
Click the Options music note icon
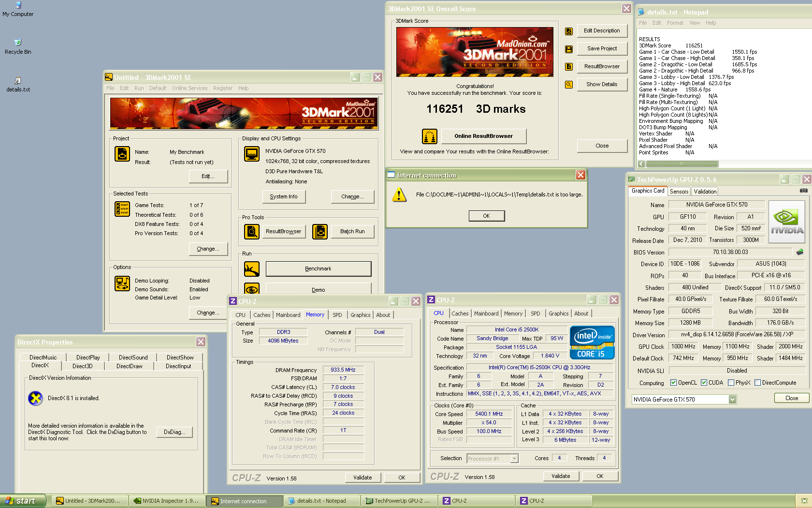coord(122,284)
